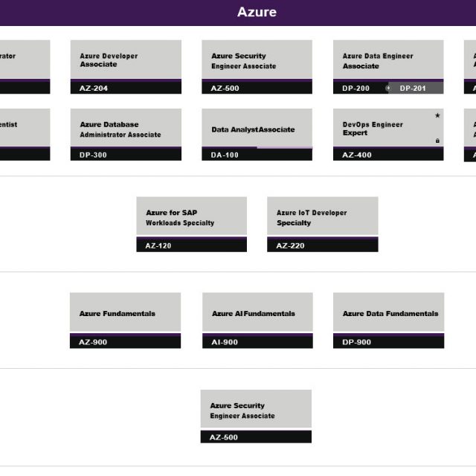This screenshot has width=476, height=476.
Task: Select the DP-201 exam code label
Action: pyautogui.click(x=414, y=88)
